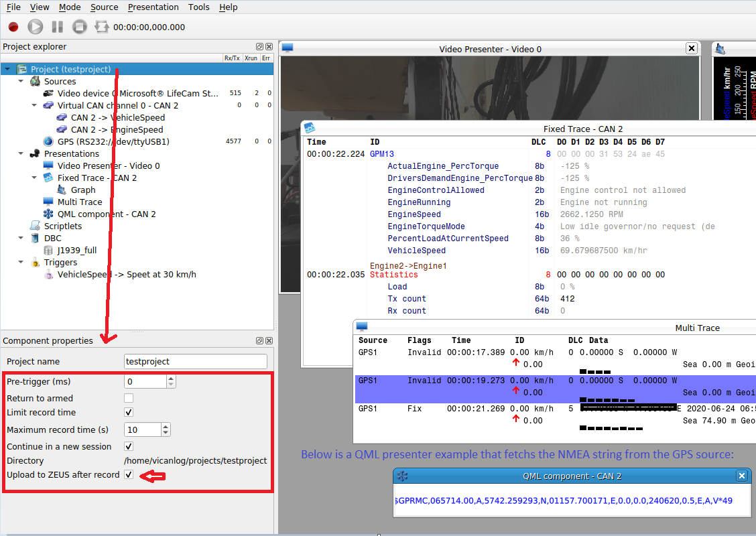The width and height of the screenshot is (756, 536).
Task: Open the View menu
Action: tap(40, 7)
